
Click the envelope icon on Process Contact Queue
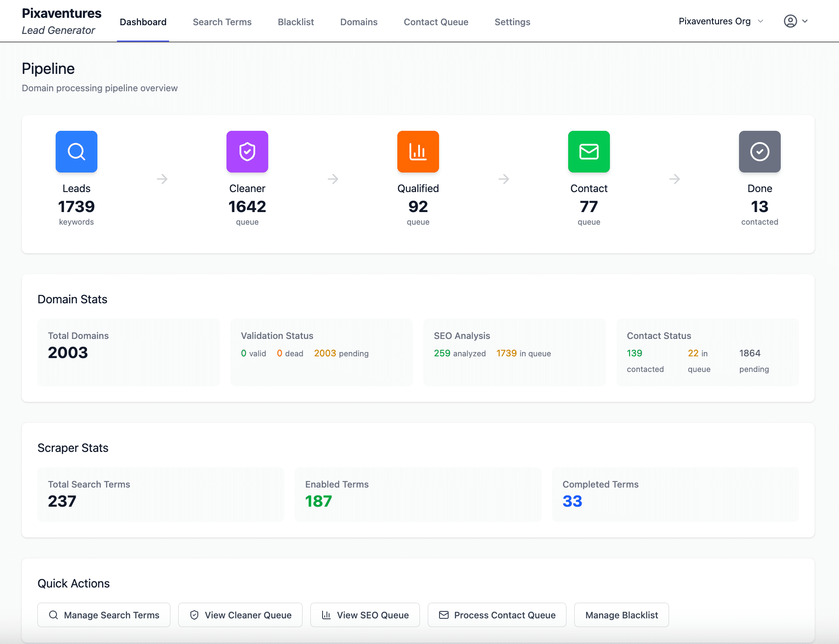pos(444,615)
